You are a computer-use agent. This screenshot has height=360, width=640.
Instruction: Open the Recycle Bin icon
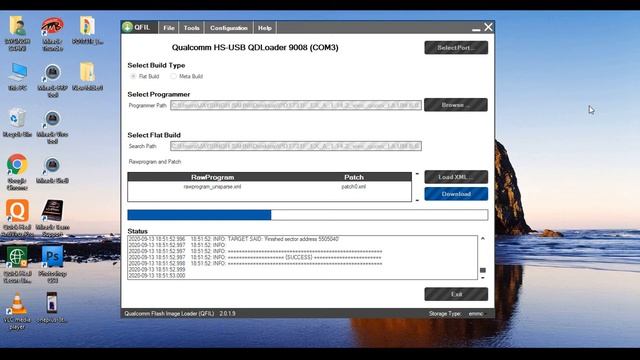(x=17, y=122)
